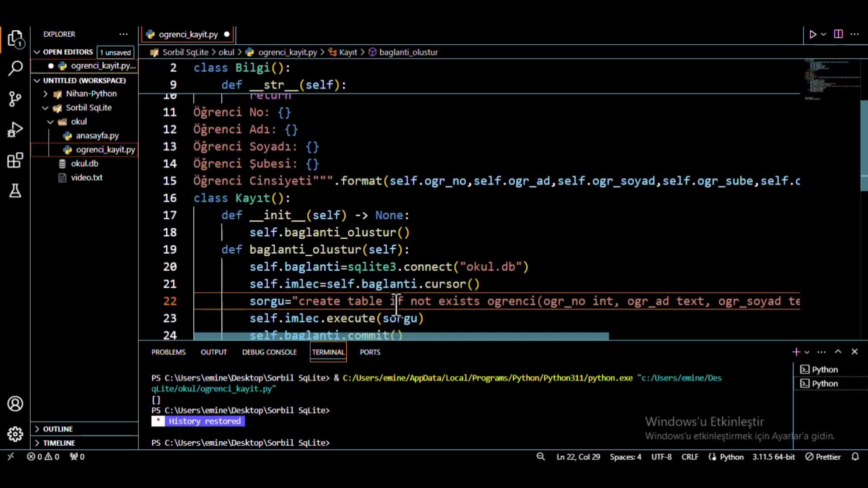Select the ogrenci_kayit.py editor tab
Viewport: 868px width, 488px height.
click(188, 34)
